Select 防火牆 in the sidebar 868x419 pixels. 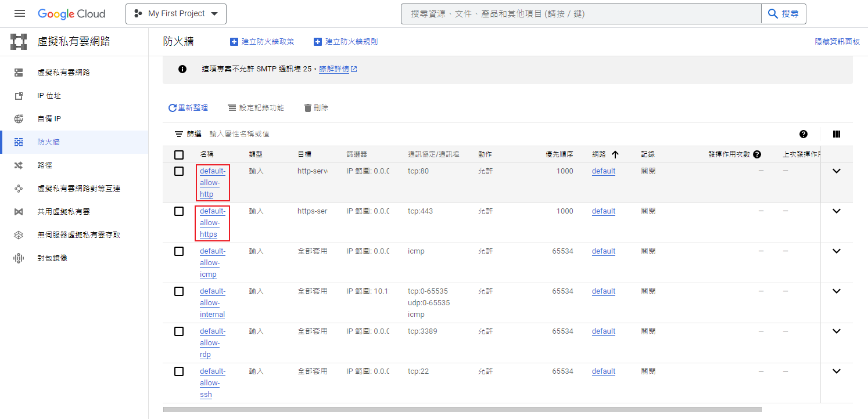click(x=46, y=142)
